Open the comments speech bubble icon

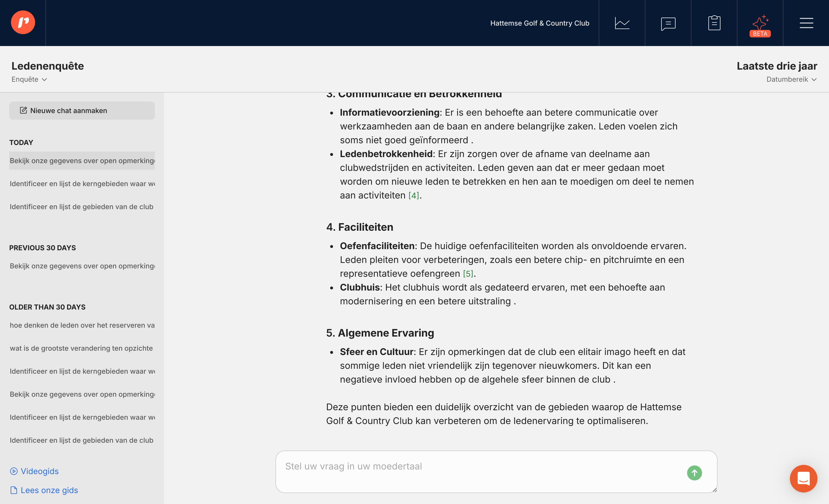[x=668, y=23]
